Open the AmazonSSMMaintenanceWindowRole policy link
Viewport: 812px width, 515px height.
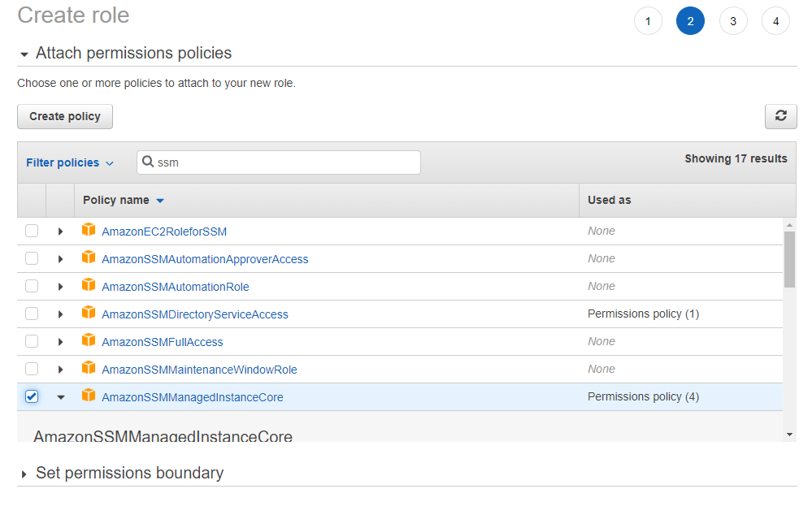click(x=199, y=370)
